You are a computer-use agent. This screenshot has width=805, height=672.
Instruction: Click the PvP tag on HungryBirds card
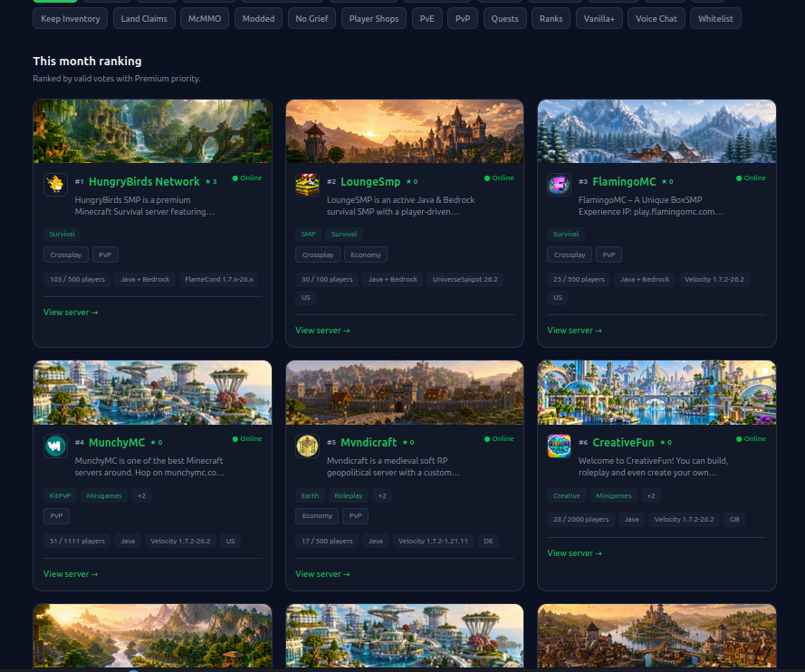(x=105, y=254)
